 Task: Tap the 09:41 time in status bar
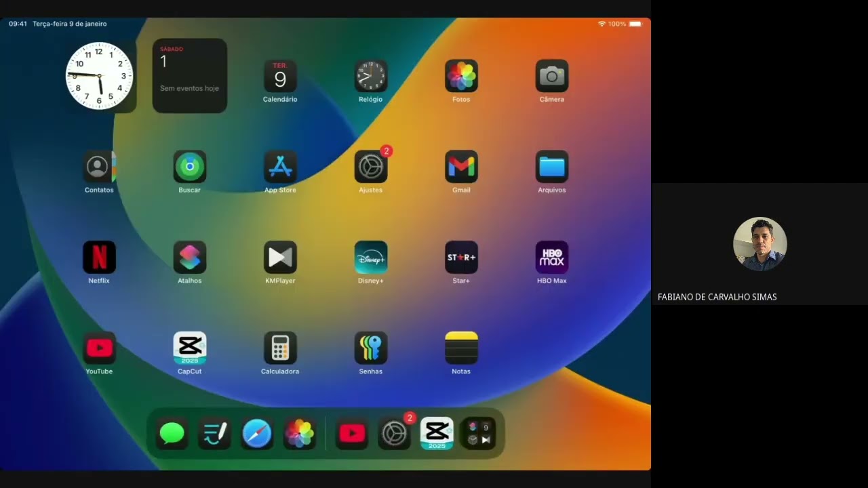[x=18, y=24]
